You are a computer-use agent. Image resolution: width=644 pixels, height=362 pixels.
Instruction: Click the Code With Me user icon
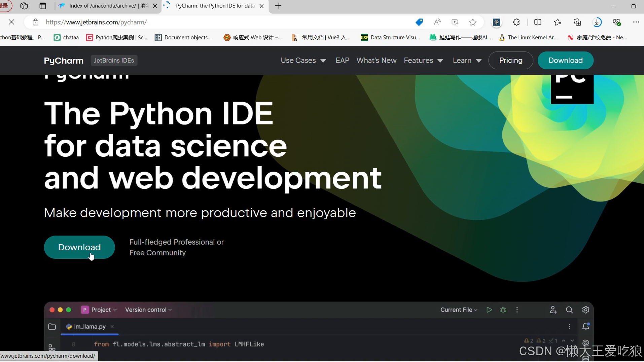[x=553, y=310]
